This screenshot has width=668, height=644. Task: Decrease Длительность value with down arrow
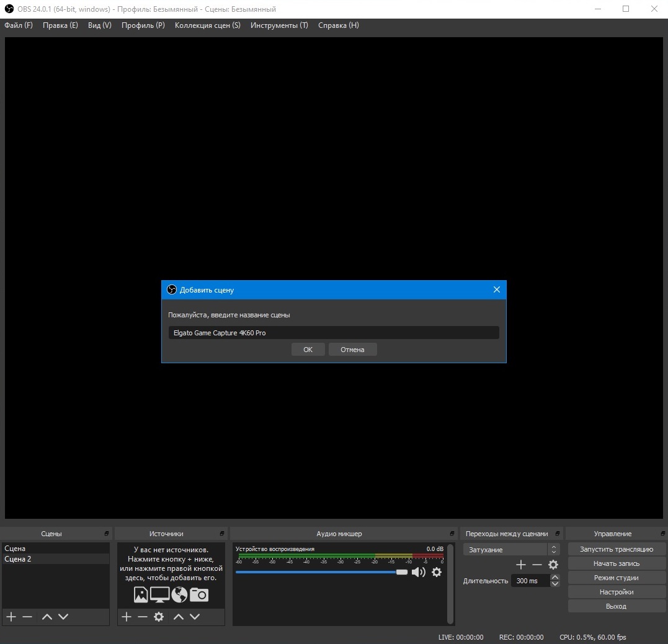pos(554,584)
